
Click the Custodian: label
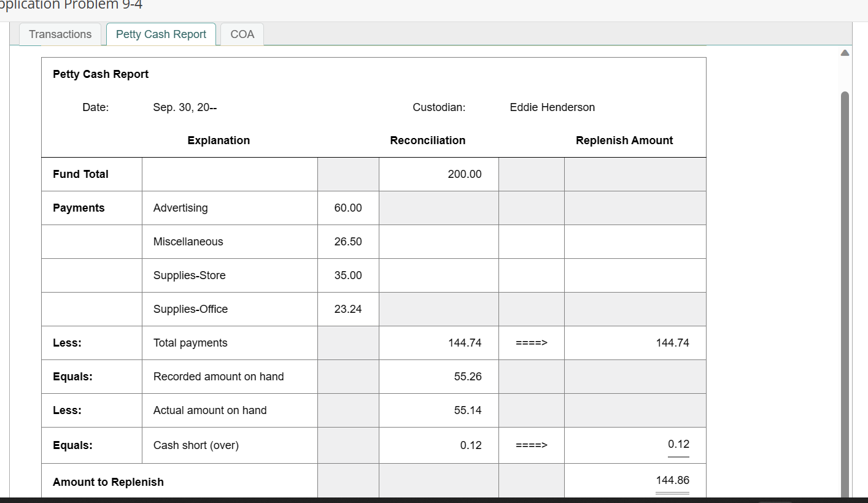click(x=439, y=107)
